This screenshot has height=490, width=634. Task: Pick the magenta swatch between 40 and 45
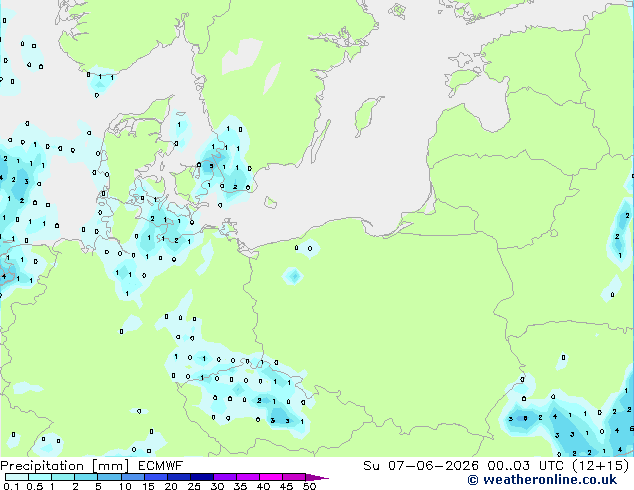coord(271,477)
